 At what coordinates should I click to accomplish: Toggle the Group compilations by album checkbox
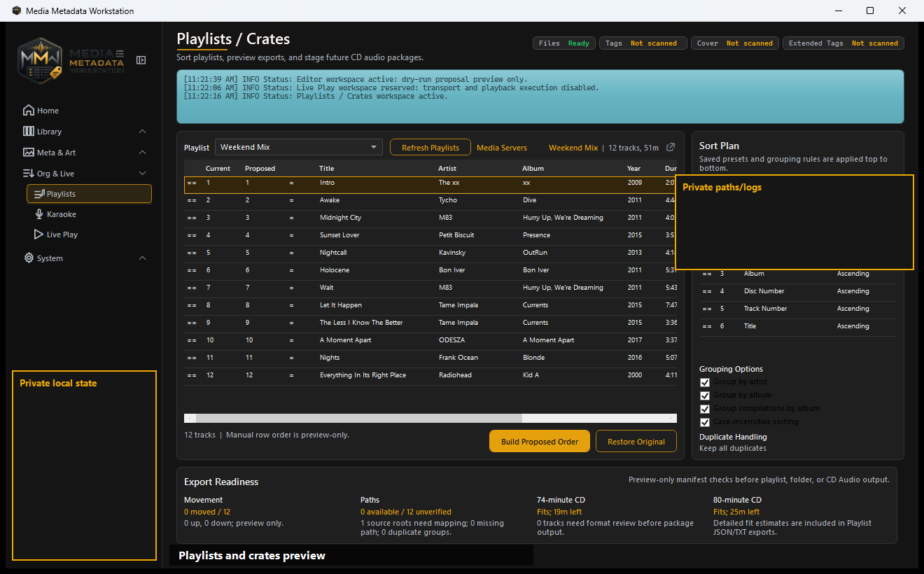pos(705,409)
